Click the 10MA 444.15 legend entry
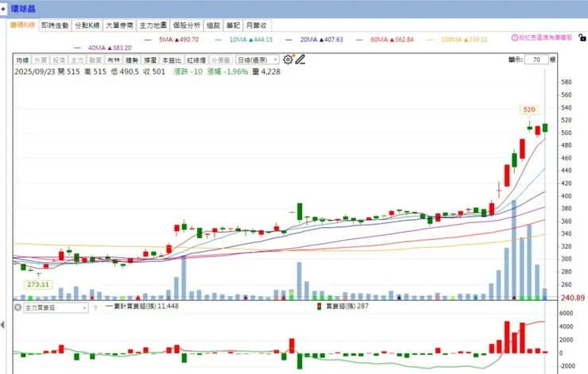 [x=244, y=40]
